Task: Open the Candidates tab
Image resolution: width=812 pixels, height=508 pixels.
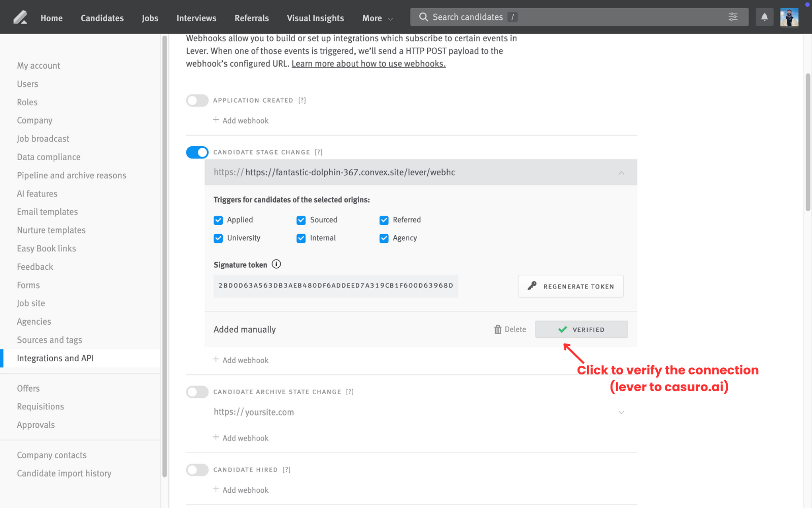Action: [x=102, y=18]
